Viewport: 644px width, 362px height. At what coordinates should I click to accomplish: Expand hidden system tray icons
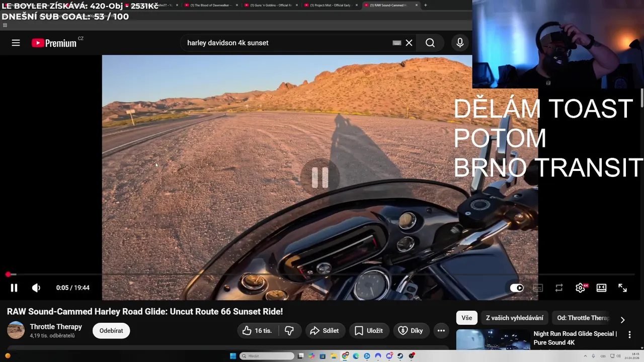tap(585, 356)
